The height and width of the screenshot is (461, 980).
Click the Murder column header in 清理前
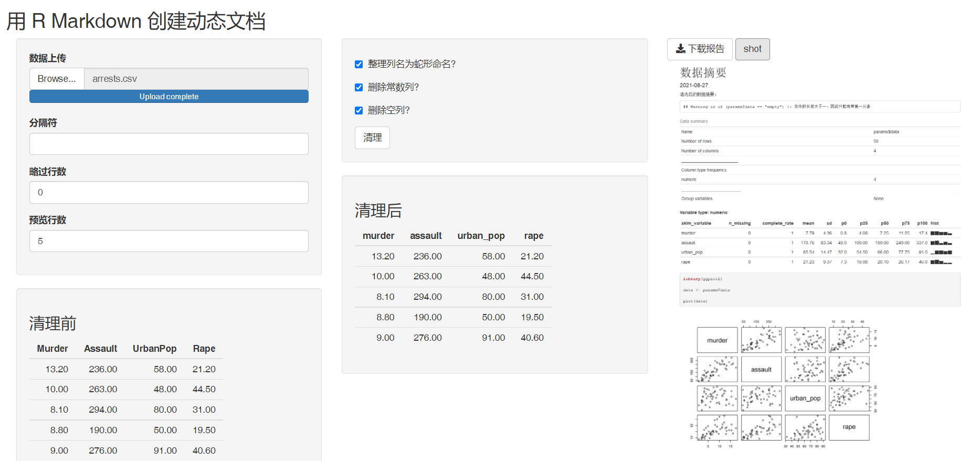pyautogui.click(x=52, y=349)
